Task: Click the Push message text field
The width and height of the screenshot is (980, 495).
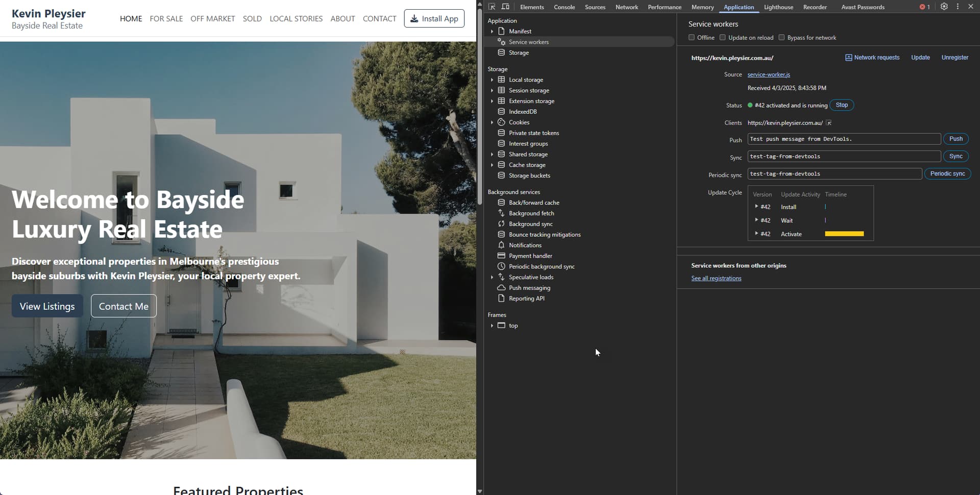Action: 844,139
